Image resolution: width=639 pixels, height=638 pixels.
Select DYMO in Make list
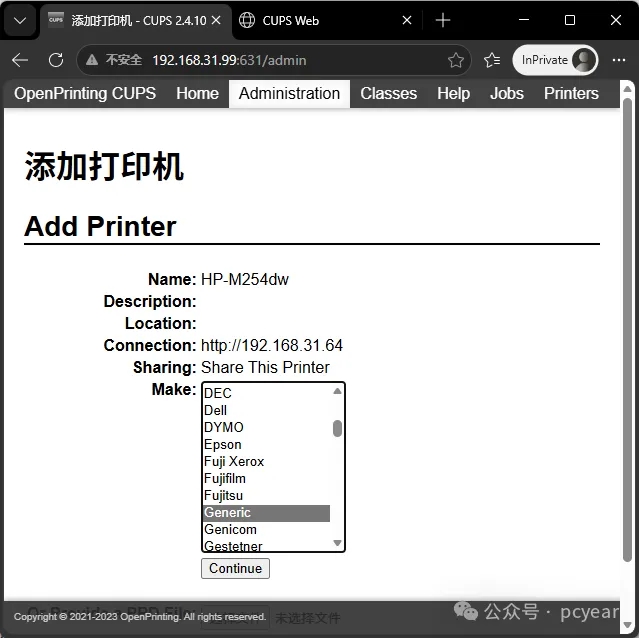point(267,427)
